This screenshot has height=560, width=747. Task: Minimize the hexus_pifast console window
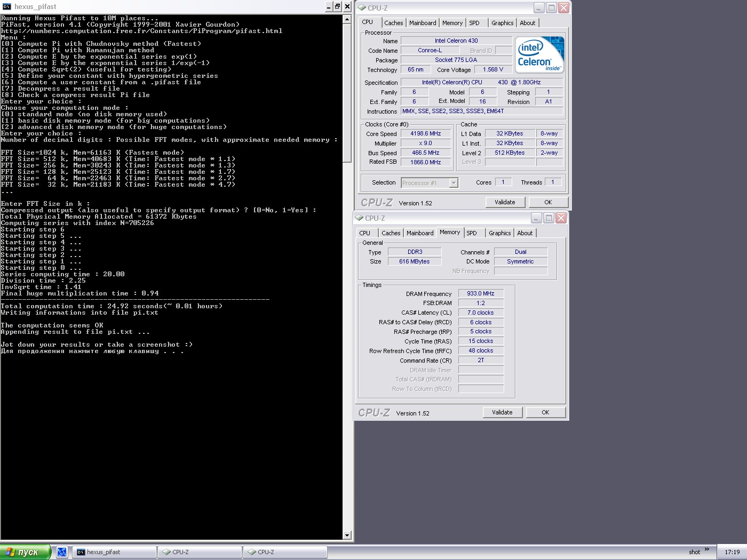pos(329,6)
